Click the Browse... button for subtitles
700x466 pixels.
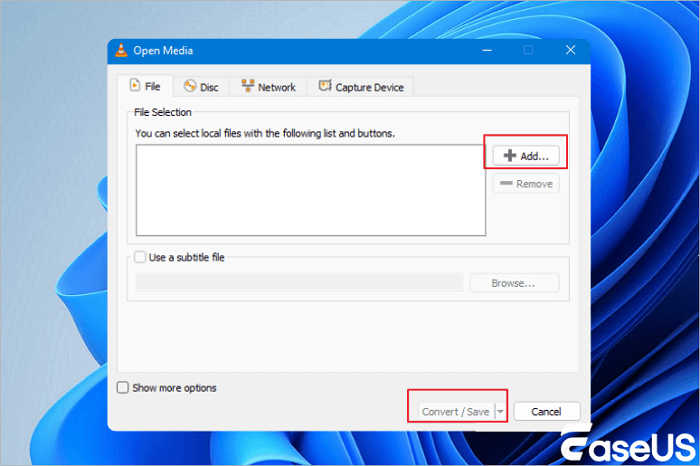(x=514, y=283)
